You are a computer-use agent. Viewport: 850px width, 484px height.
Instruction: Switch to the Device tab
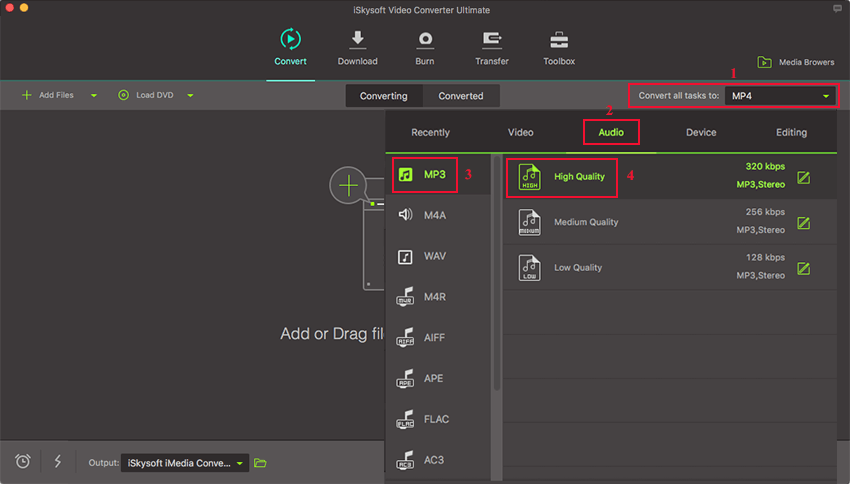pos(700,132)
